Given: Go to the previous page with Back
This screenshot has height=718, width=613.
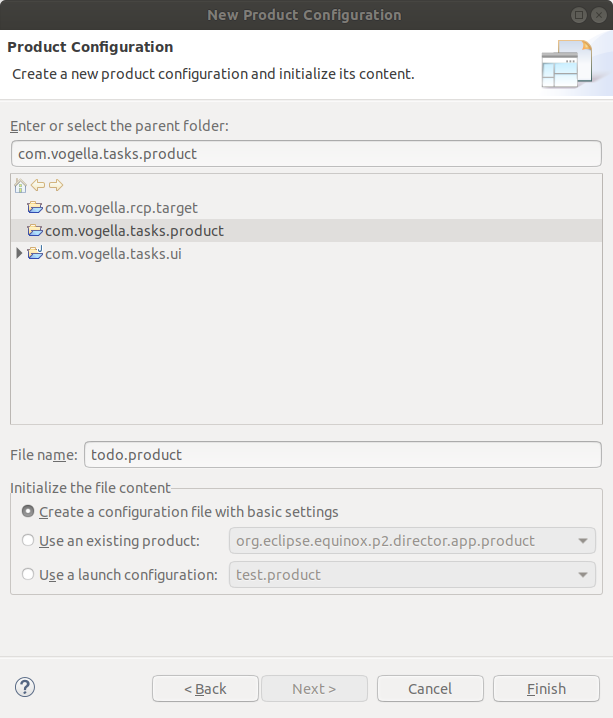Looking at the screenshot, I should [205, 689].
